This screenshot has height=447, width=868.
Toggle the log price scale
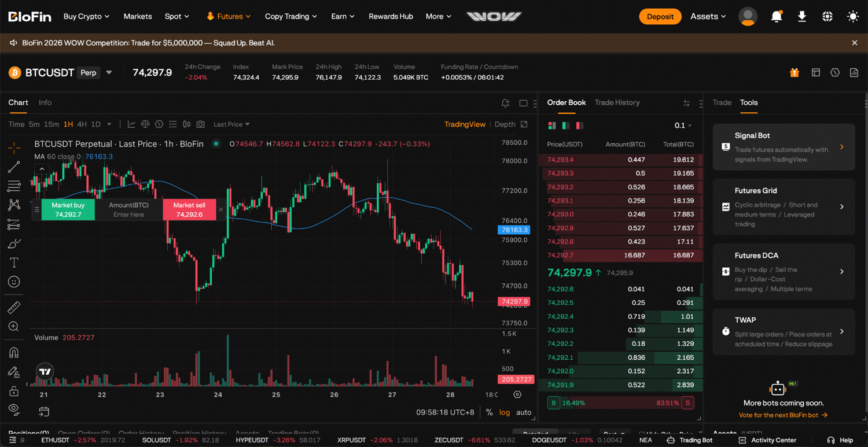coord(505,412)
